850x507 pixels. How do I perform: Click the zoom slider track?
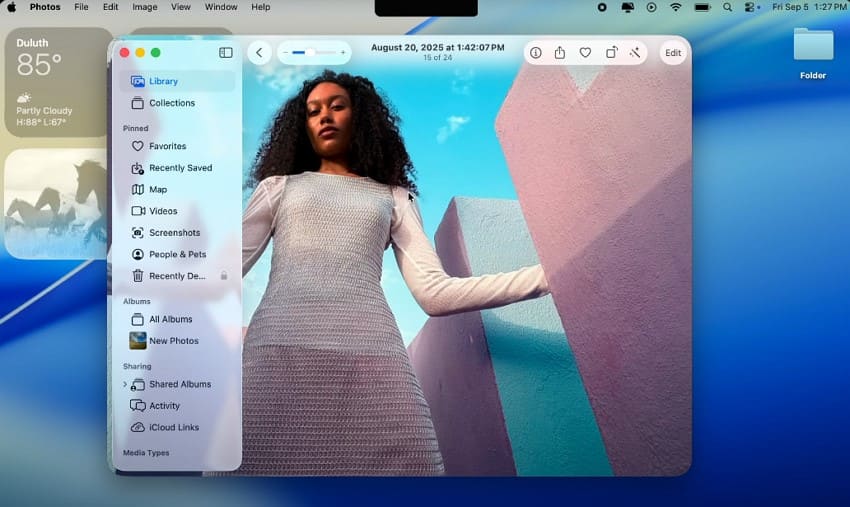click(x=314, y=53)
